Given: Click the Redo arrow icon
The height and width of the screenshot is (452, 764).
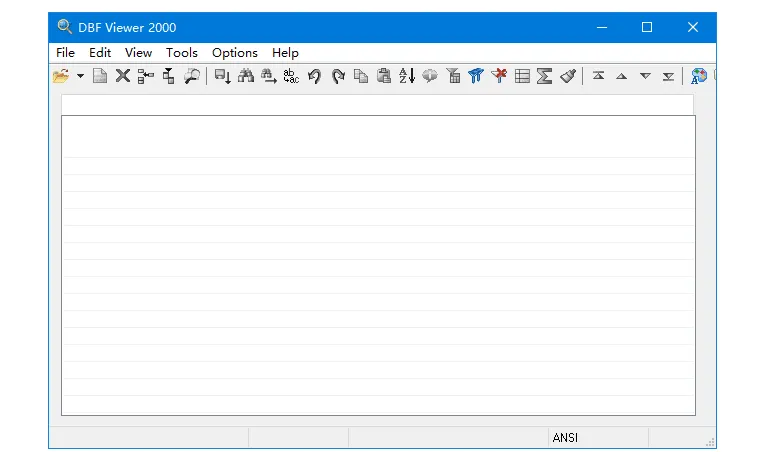Looking at the screenshot, I should click(338, 76).
